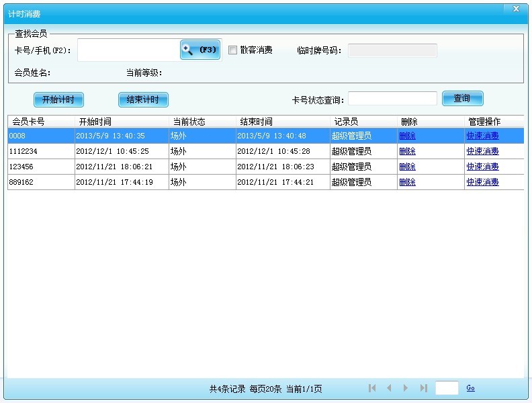
Task: Click 超级管理员 in 889162 row
Action: click(351, 182)
